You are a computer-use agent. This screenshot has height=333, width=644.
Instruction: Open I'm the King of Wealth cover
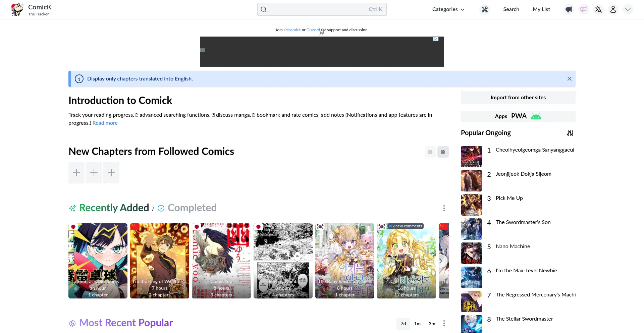point(160,261)
